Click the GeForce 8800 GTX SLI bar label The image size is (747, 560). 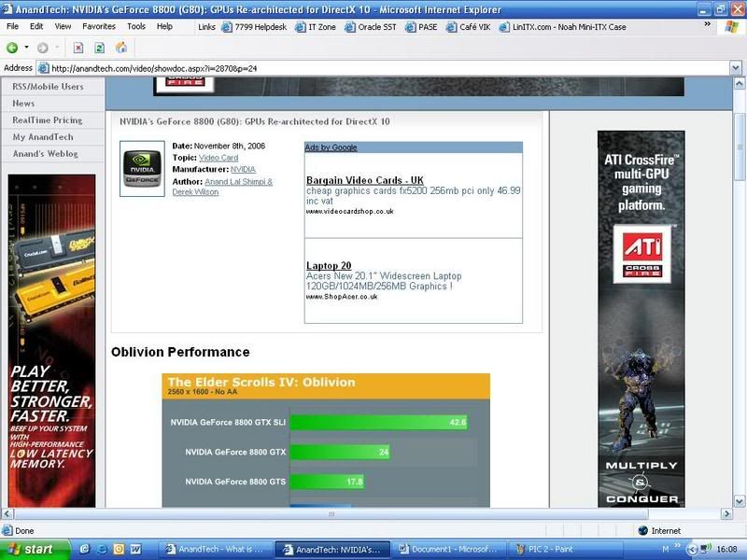pyautogui.click(x=228, y=423)
